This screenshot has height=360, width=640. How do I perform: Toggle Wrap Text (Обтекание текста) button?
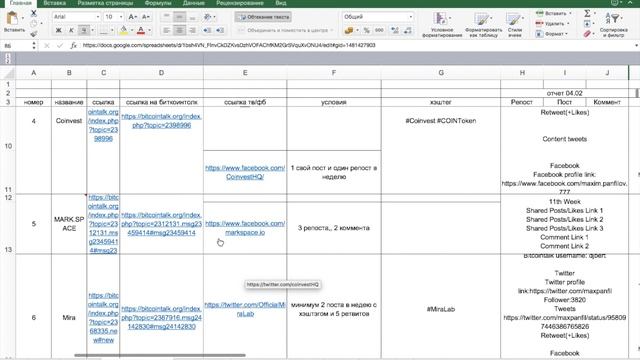coord(263,17)
